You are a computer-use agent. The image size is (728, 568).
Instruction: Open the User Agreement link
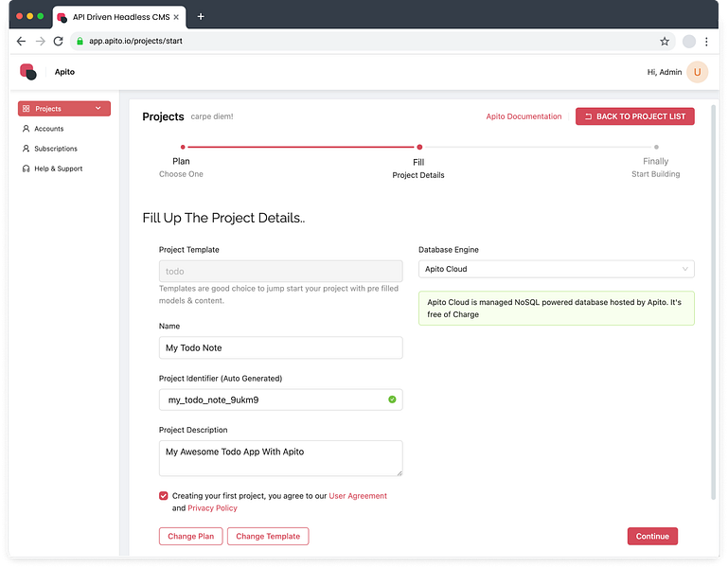click(358, 495)
